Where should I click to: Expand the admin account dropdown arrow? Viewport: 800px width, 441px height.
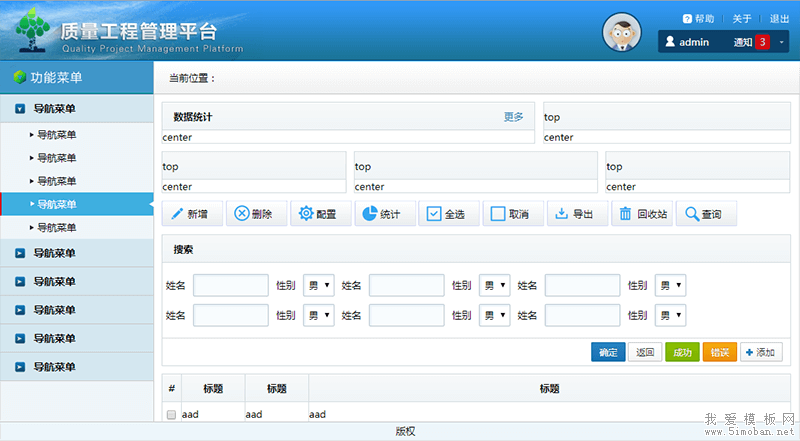(x=781, y=42)
